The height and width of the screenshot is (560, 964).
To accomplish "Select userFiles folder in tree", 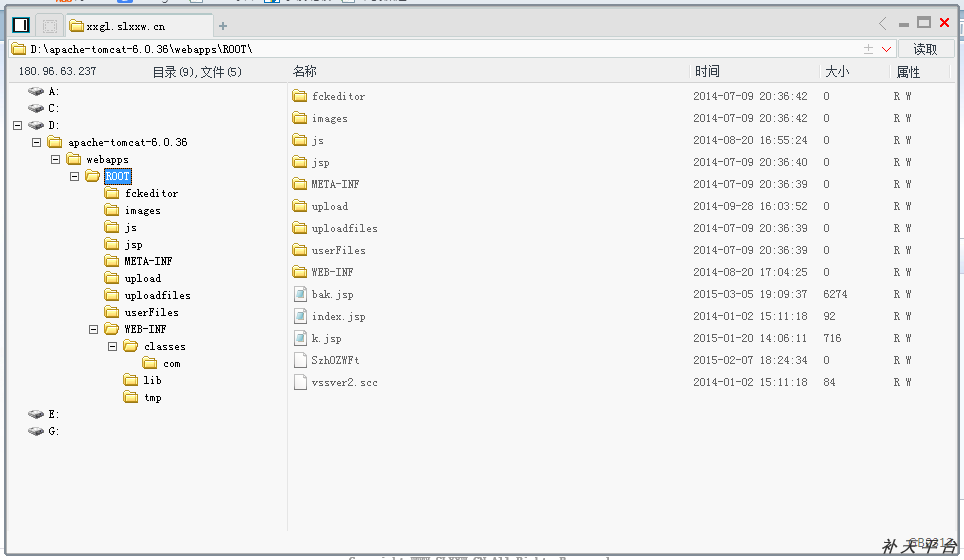I will 151,312.
